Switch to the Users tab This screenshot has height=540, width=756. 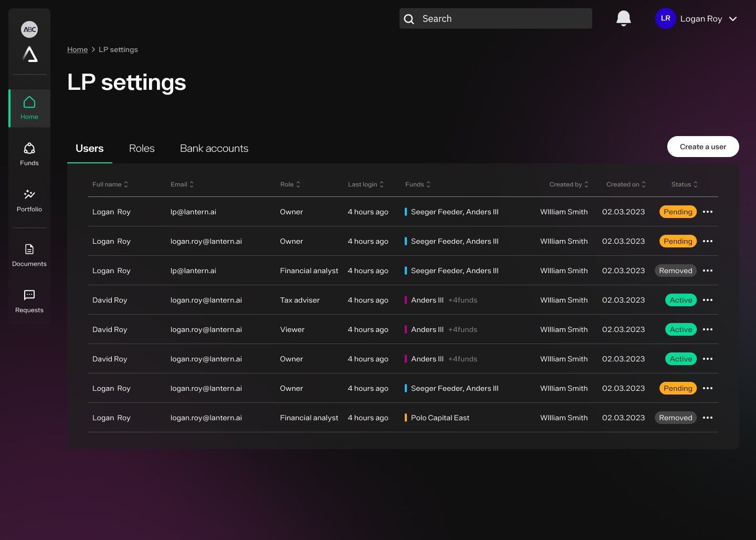pos(90,149)
